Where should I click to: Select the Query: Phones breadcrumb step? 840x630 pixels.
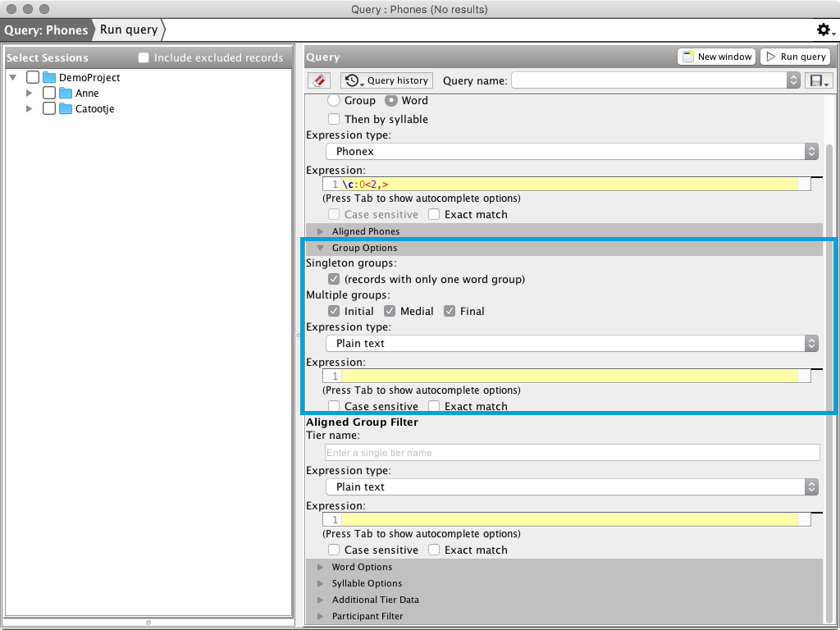(46, 30)
